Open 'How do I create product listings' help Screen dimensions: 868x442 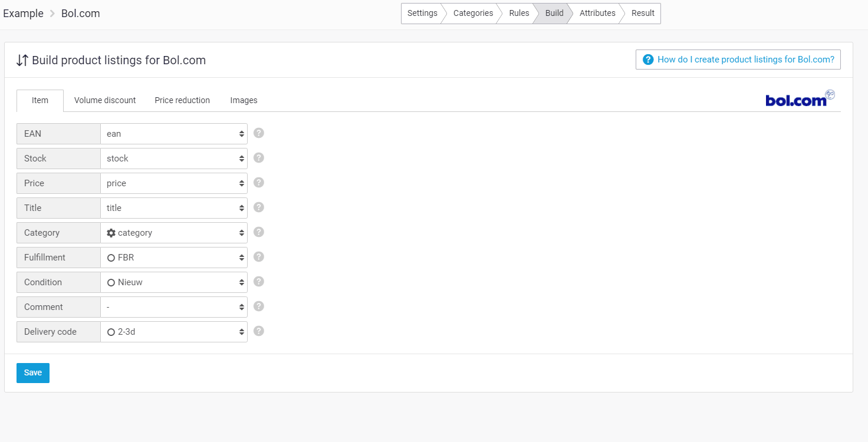point(738,60)
